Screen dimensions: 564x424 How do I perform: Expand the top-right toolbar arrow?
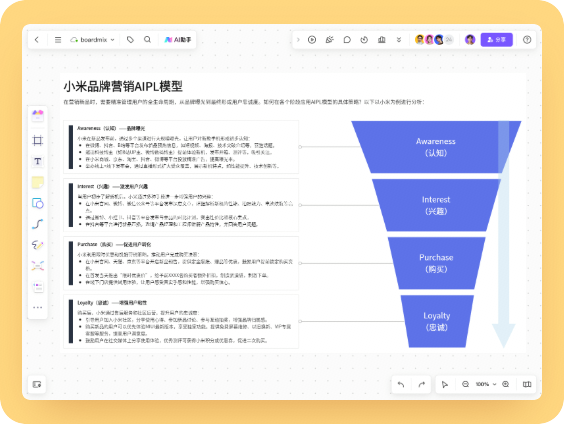298,40
